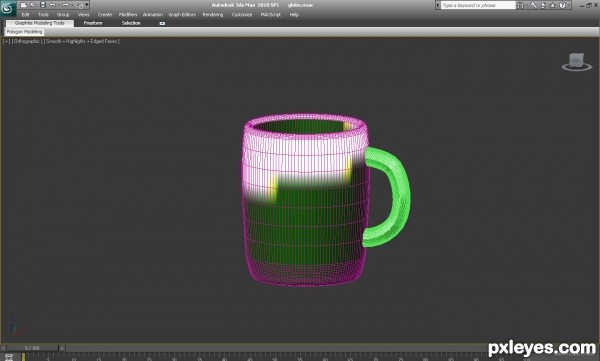This screenshot has width=600, height=361.
Task: Expand the InfoCenter search field arrow
Action: 438,5
